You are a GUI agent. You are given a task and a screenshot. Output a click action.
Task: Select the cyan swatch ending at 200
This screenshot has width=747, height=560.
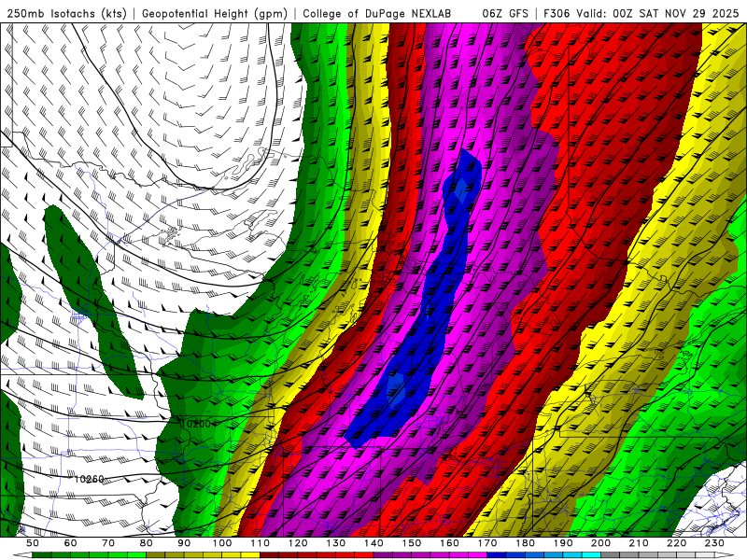pyautogui.click(x=591, y=555)
